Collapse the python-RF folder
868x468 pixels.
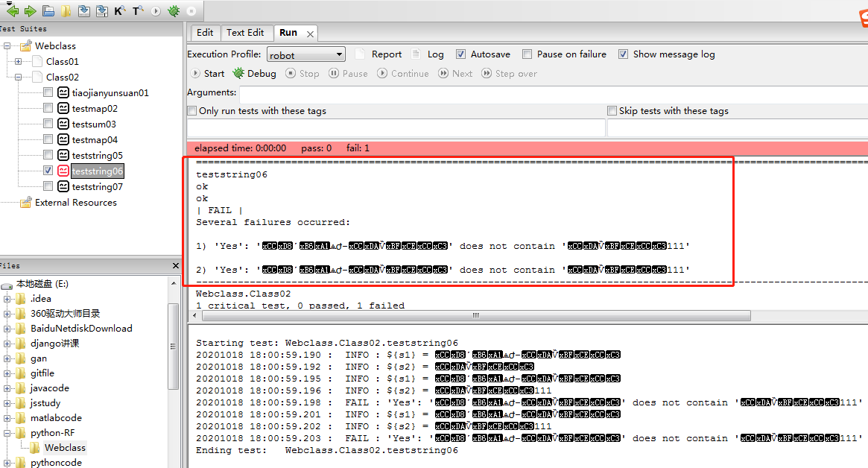click(7, 433)
